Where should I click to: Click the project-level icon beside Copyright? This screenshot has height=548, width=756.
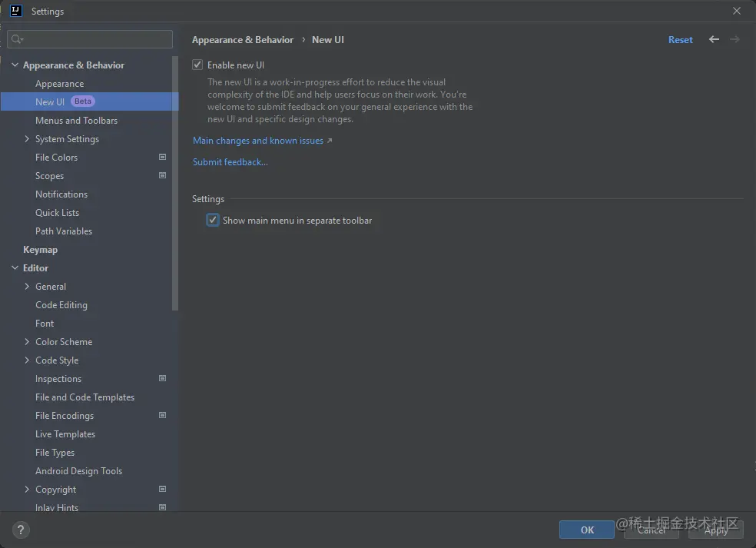(x=162, y=489)
